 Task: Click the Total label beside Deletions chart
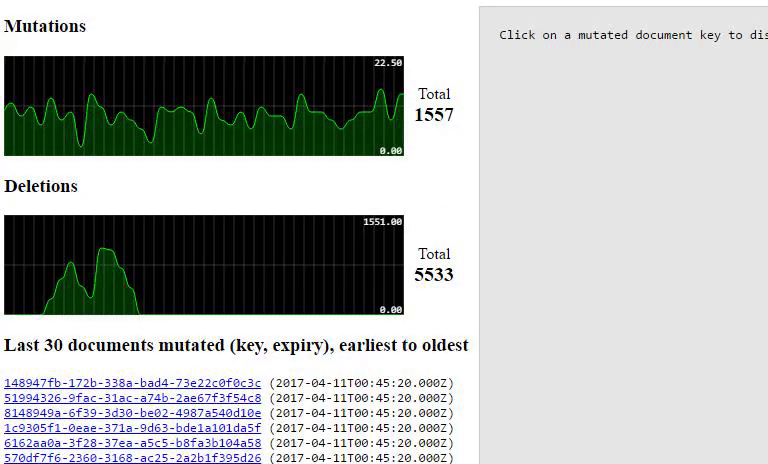(434, 254)
